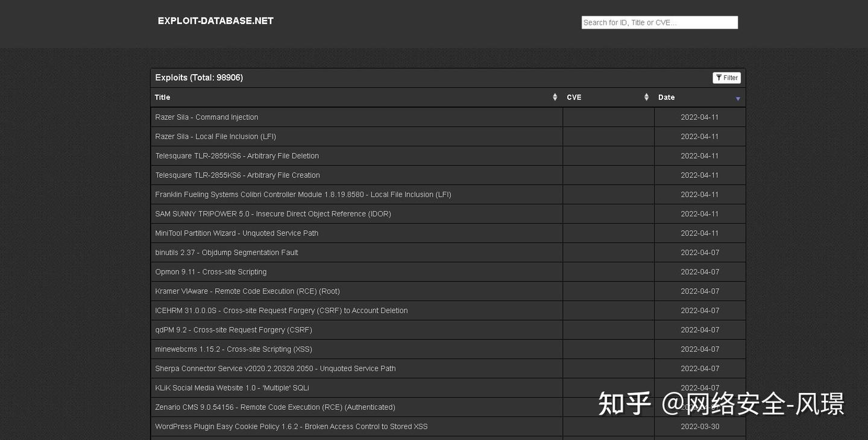Image resolution: width=868 pixels, height=440 pixels.
Task: Select Telesquare Arbitrary File Creation row
Action: pyautogui.click(x=237, y=175)
